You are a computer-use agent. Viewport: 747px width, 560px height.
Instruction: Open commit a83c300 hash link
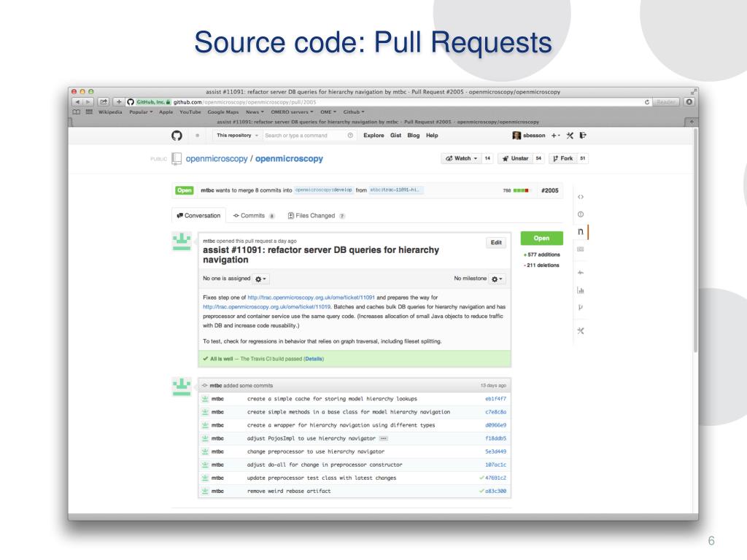click(x=495, y=491)
